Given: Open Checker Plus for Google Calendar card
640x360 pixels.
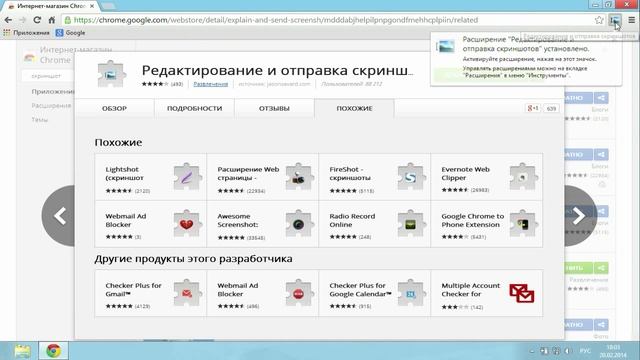Looking at the screenshot, I should 374,293.
